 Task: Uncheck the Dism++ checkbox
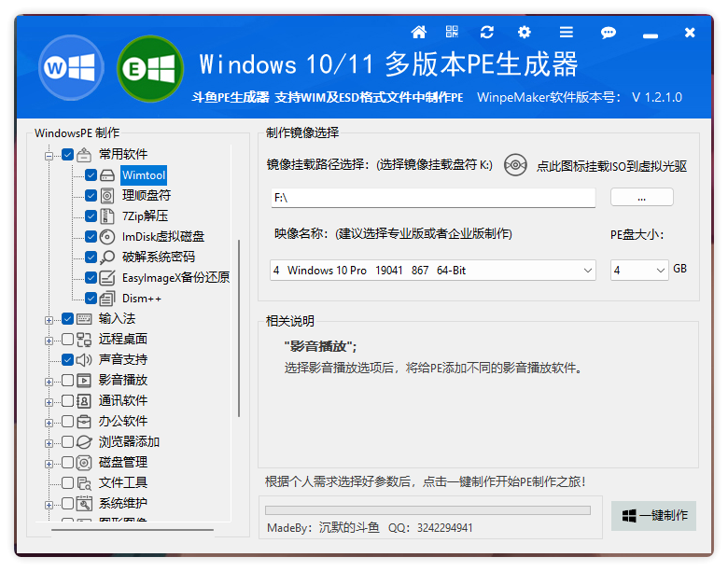91,298
